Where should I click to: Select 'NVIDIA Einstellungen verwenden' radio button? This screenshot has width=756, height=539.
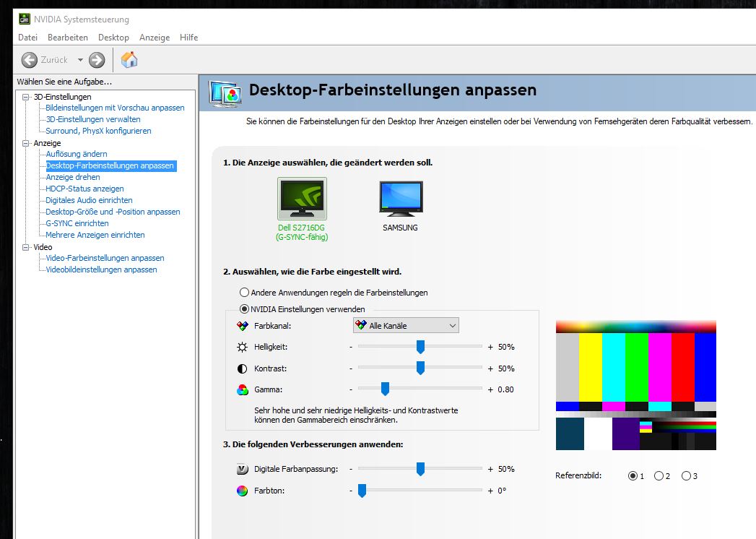click(x=245, y=309)
